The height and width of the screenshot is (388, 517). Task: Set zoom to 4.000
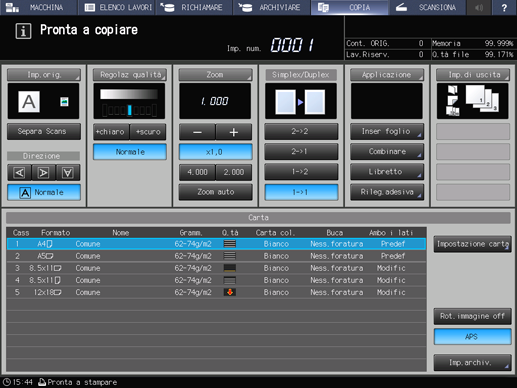[197, 172]
